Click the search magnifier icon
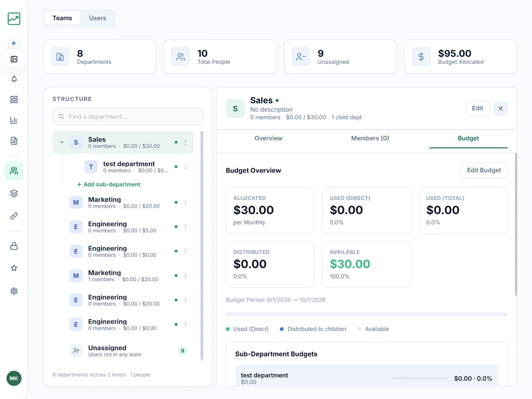 61,117
